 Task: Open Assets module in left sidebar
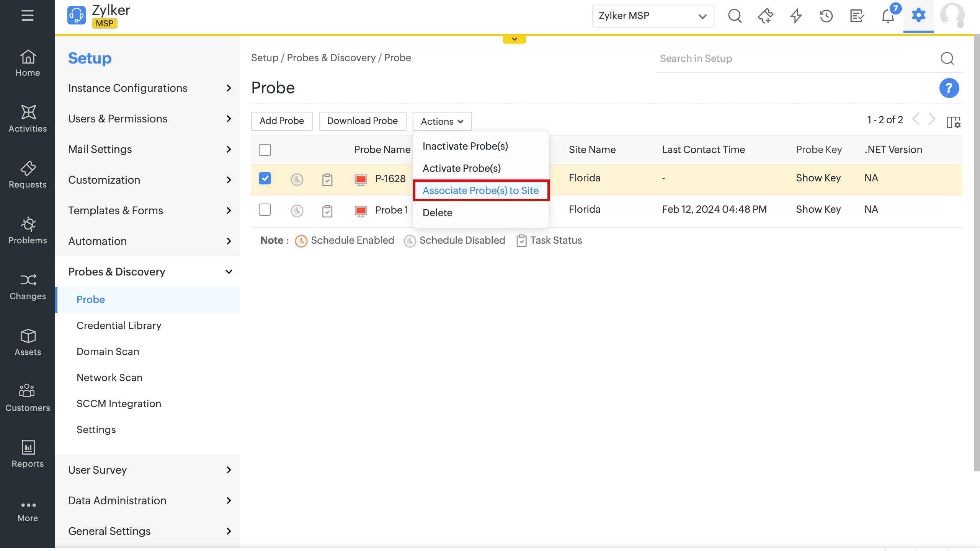click(28, 342)
